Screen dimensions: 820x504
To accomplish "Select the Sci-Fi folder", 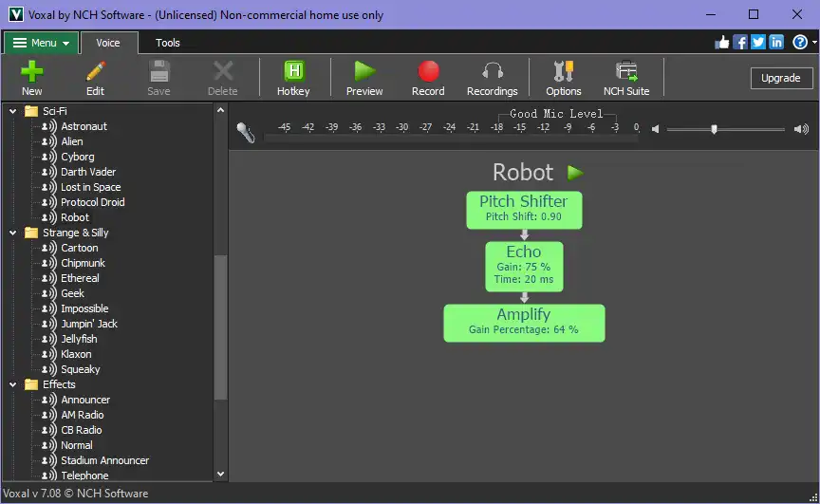I will point(55,111).
